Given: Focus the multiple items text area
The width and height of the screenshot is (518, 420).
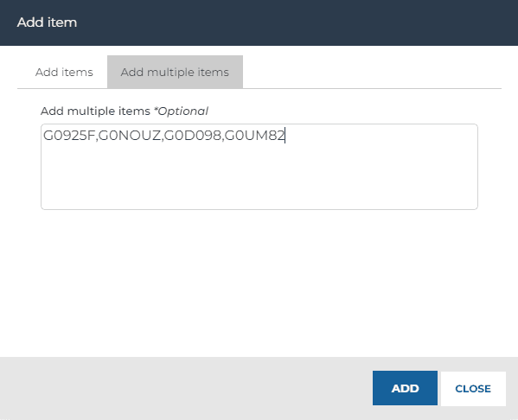Looking at the screenshot, I should (259, 167).
